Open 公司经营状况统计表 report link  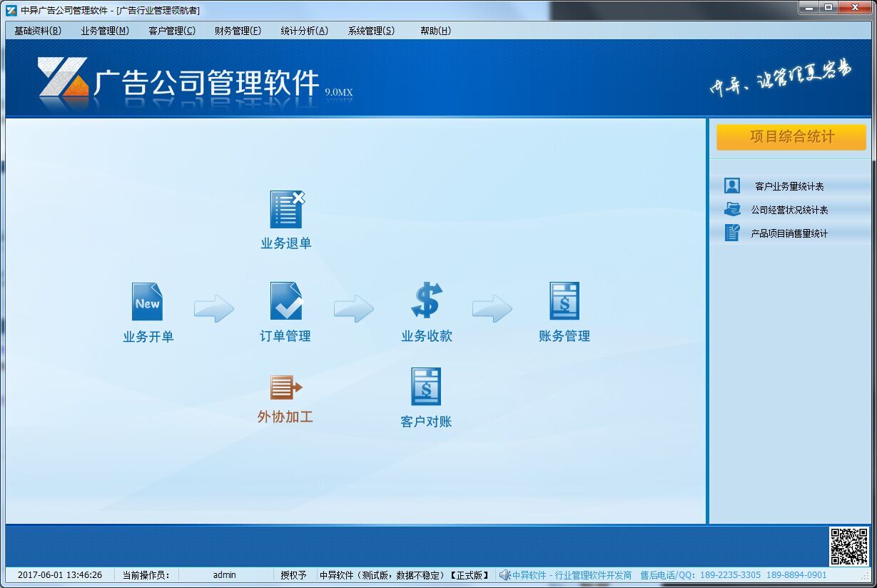click(789, 210)
